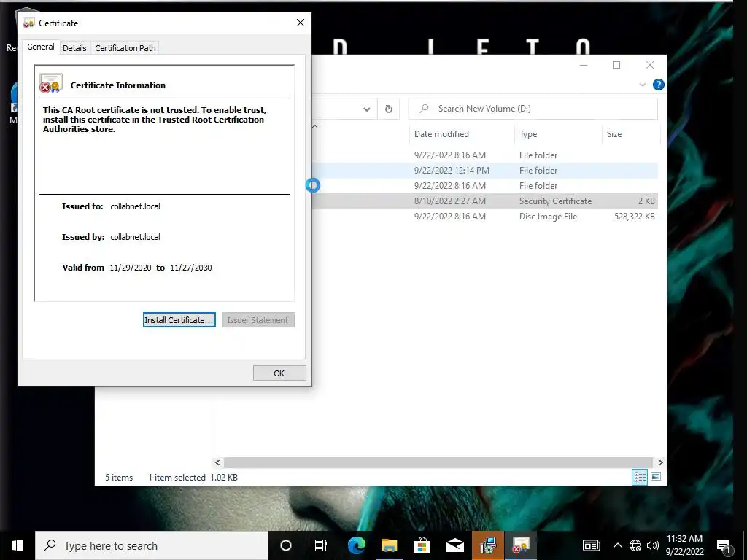
Task: Open Task View
Action: [x=321, y=545]
